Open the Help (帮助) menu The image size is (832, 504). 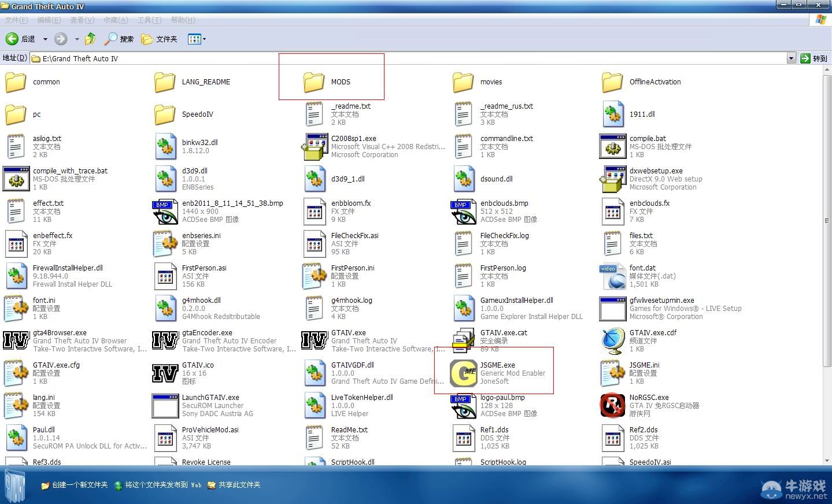pos(183,20)
